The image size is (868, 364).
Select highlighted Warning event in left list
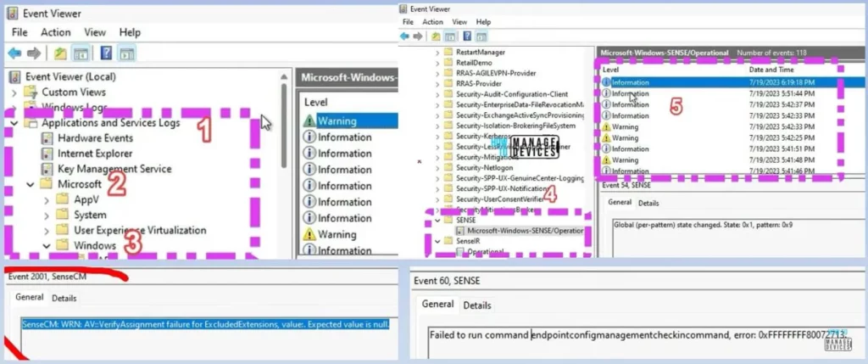(x=350, y=120)
